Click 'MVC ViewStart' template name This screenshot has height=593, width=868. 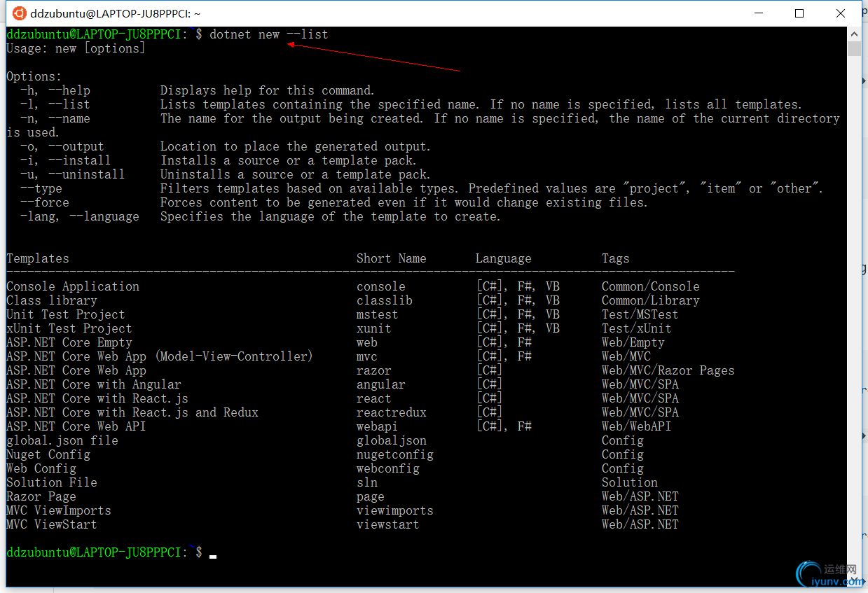52,524
